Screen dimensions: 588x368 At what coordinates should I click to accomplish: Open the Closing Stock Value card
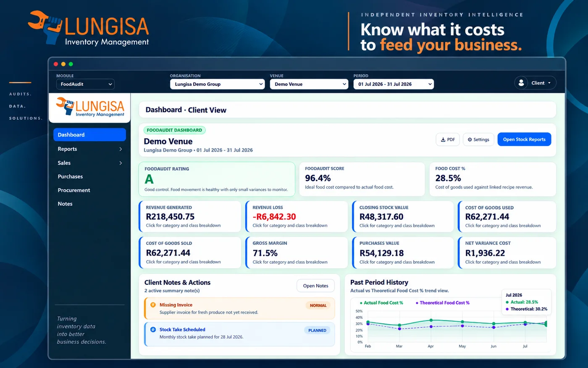[x=403, y=216]
